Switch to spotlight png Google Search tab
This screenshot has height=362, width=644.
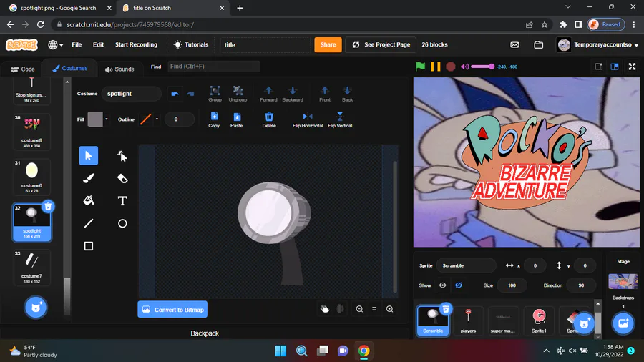57,8
